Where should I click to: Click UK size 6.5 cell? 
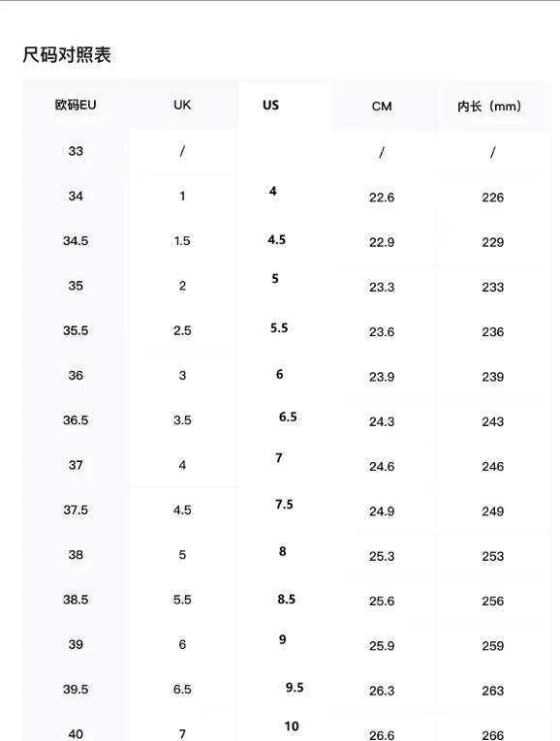click(x=182, y=690)
